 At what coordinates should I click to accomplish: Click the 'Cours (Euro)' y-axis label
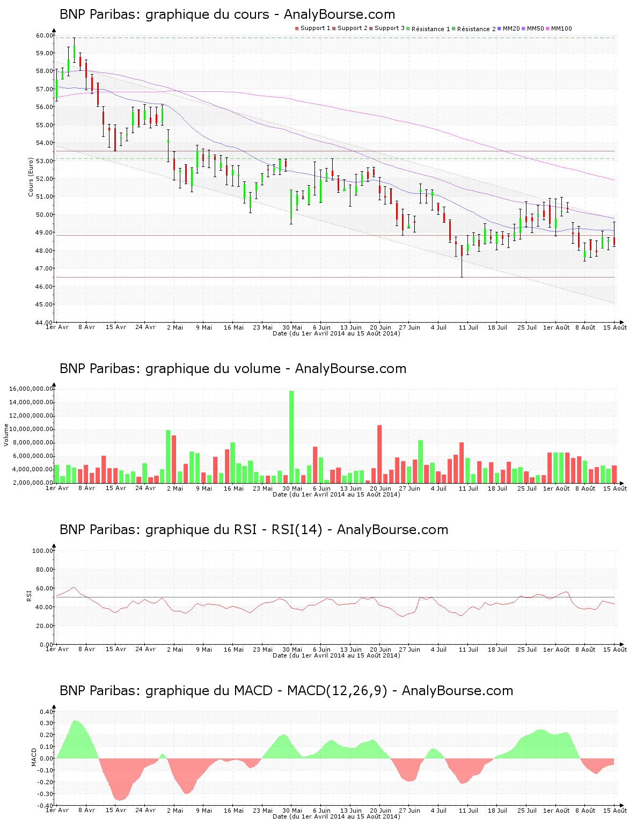click(31, 177)
